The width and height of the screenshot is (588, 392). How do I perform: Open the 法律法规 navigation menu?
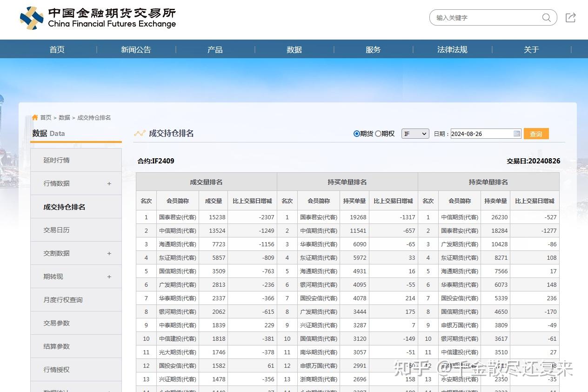(x=452, y=49)
